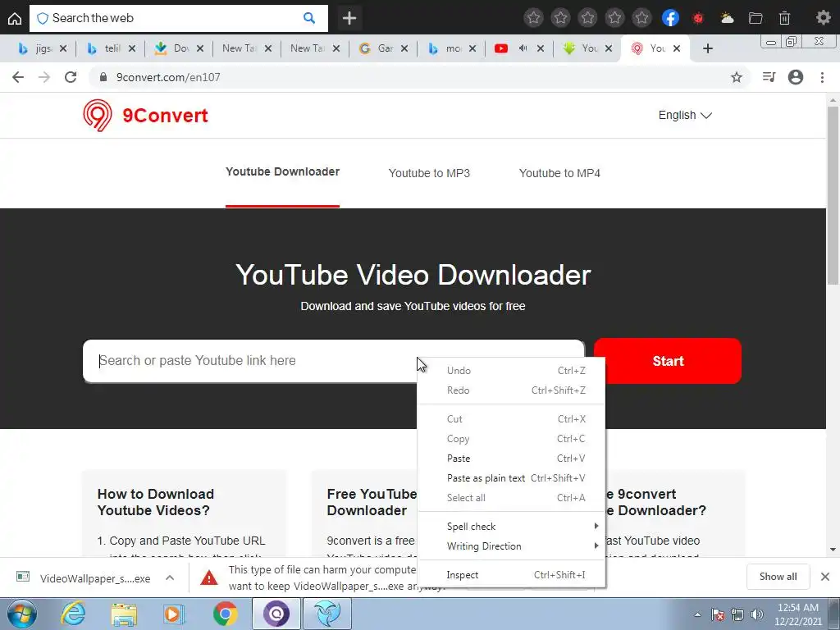Click network icon in system tray
The image size is (840, 630).
pyautogui.click(x=737, y=614)
